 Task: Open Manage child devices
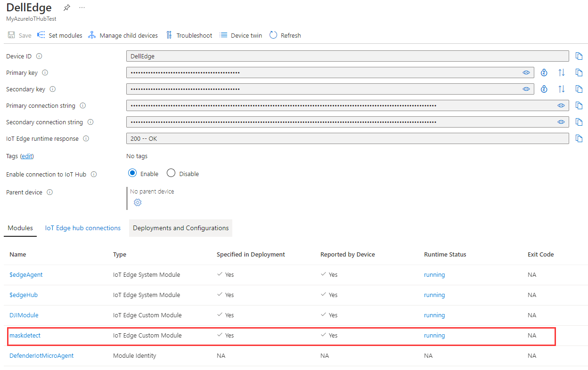point(123,35)
